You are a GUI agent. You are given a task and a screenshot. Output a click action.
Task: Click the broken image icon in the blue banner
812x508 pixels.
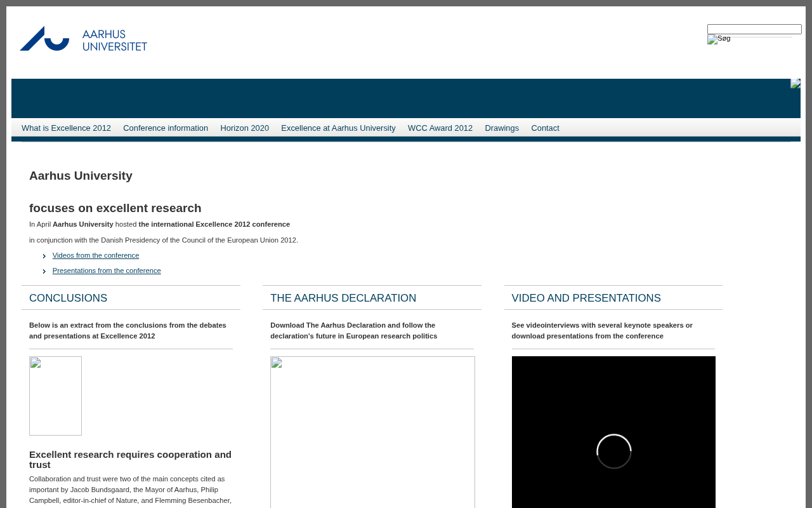pos(796,83)
